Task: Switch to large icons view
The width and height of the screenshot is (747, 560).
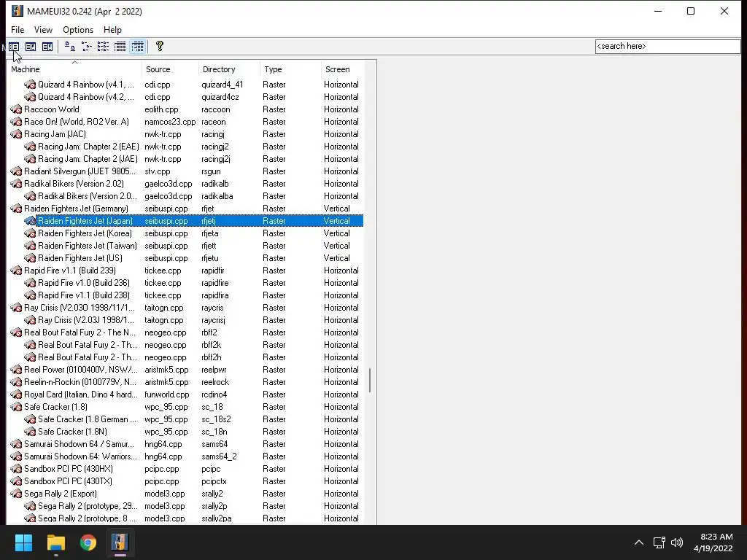Action: (x=69, y=47)
